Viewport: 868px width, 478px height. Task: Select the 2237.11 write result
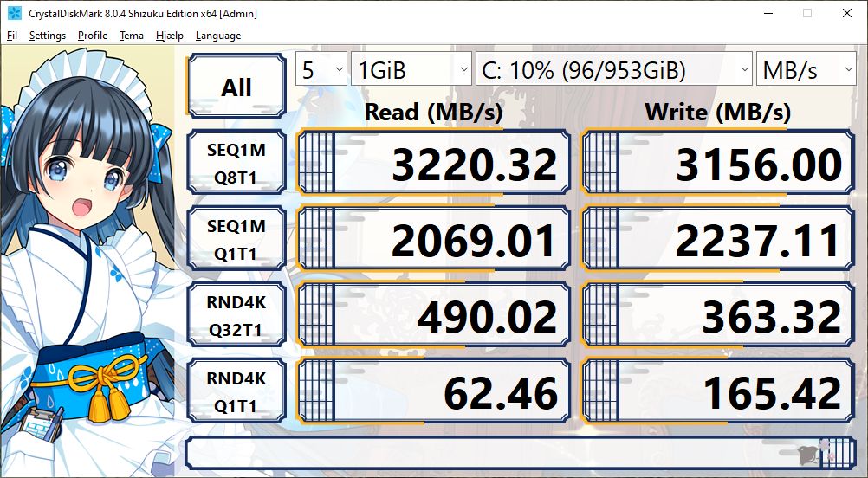point(718,240)
